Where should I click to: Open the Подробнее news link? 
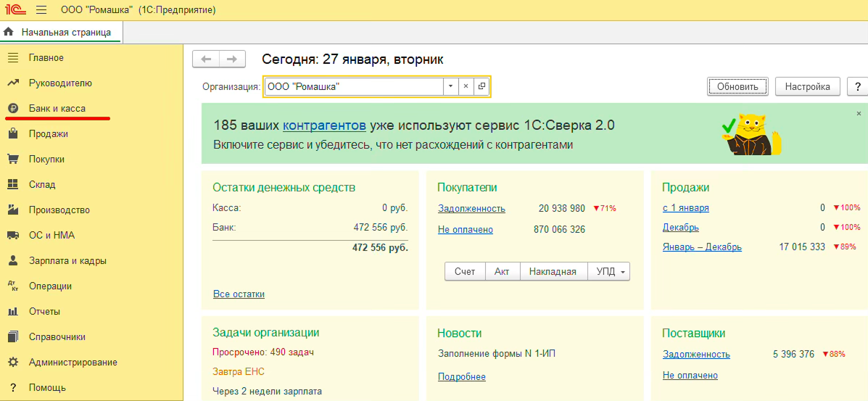tap(462, 377)
